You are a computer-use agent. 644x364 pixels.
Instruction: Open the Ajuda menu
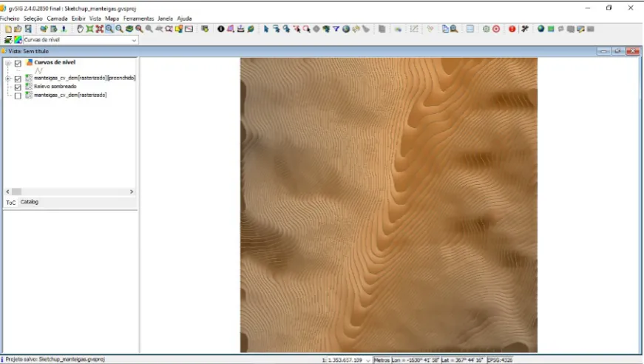184,18
